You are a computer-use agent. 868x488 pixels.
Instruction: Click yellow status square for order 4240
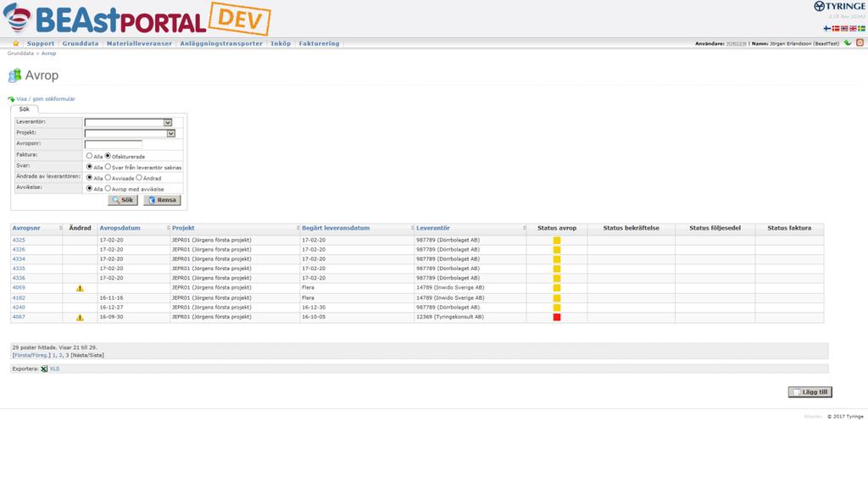pyautogui.click(x=557, y=308)
